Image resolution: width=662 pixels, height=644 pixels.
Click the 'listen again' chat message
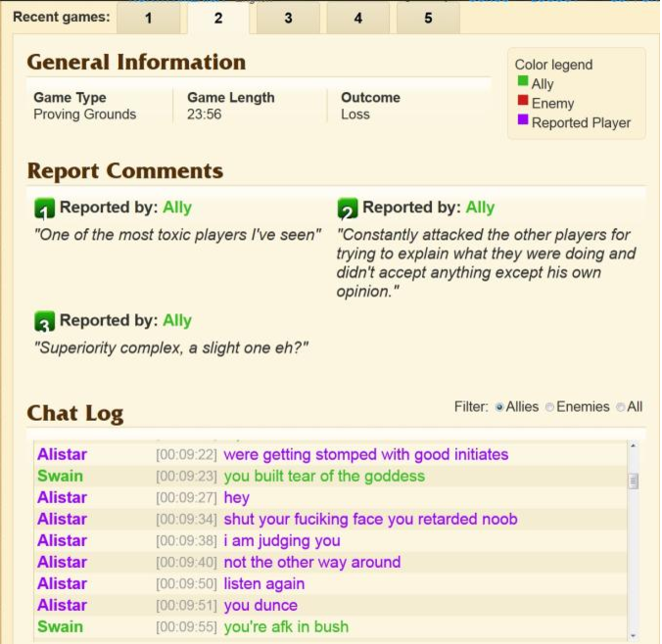click(263, 583)
